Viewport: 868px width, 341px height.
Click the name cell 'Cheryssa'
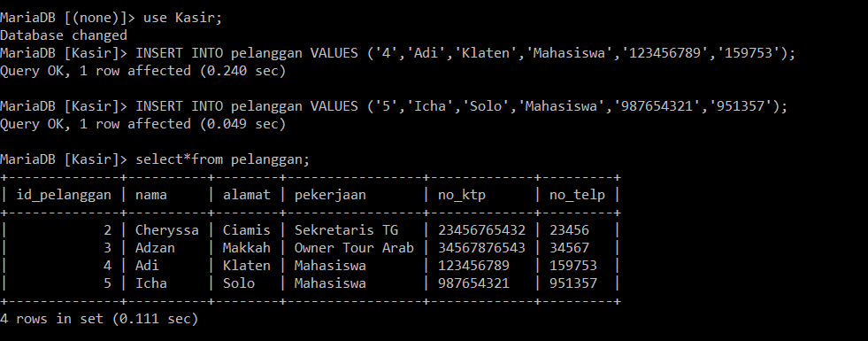click(167, 230)
